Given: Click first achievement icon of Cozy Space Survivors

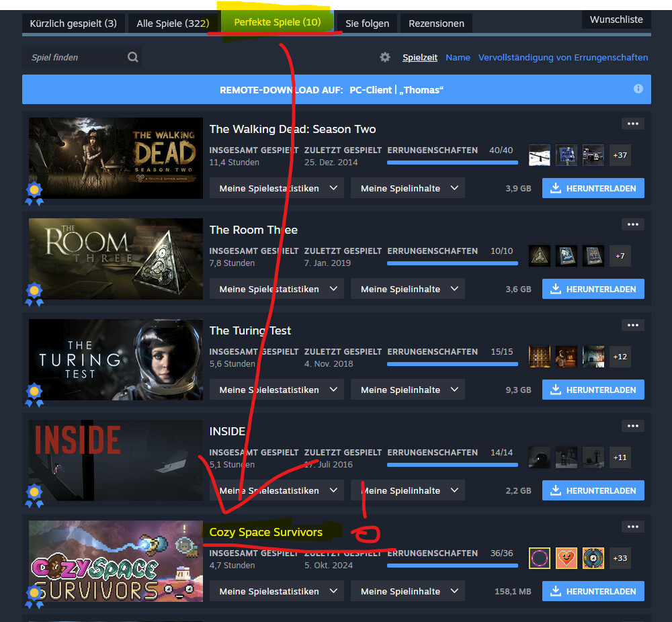Looking at the screenshot, I should pos(540,558).
